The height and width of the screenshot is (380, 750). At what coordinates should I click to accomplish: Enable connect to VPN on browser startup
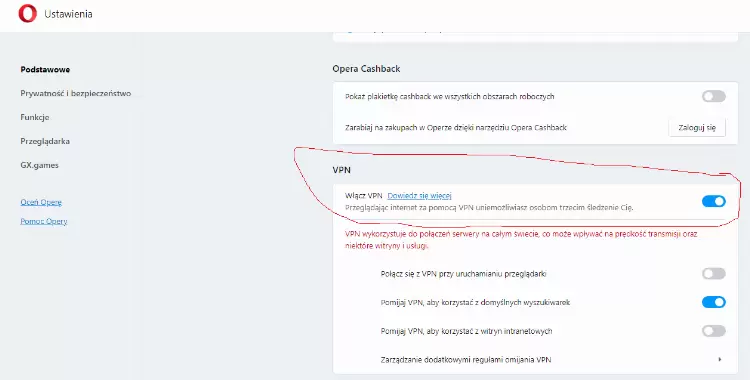click(714, 273)
